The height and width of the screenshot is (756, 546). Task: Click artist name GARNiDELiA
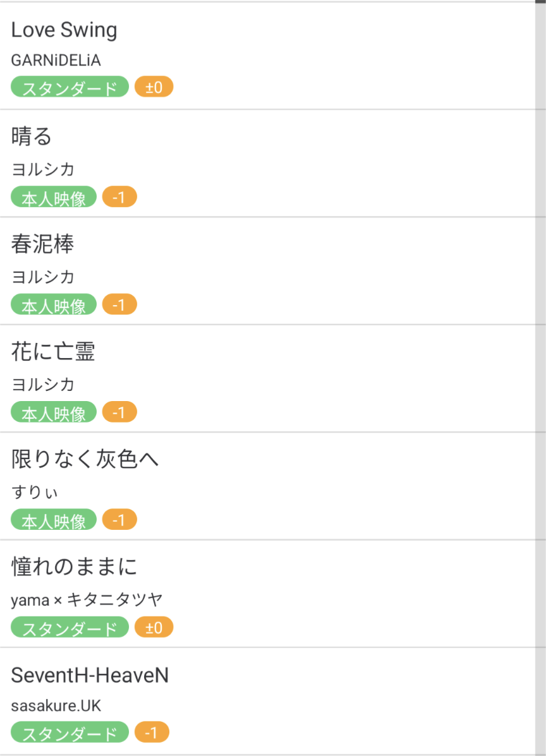[x=56, y=61]
